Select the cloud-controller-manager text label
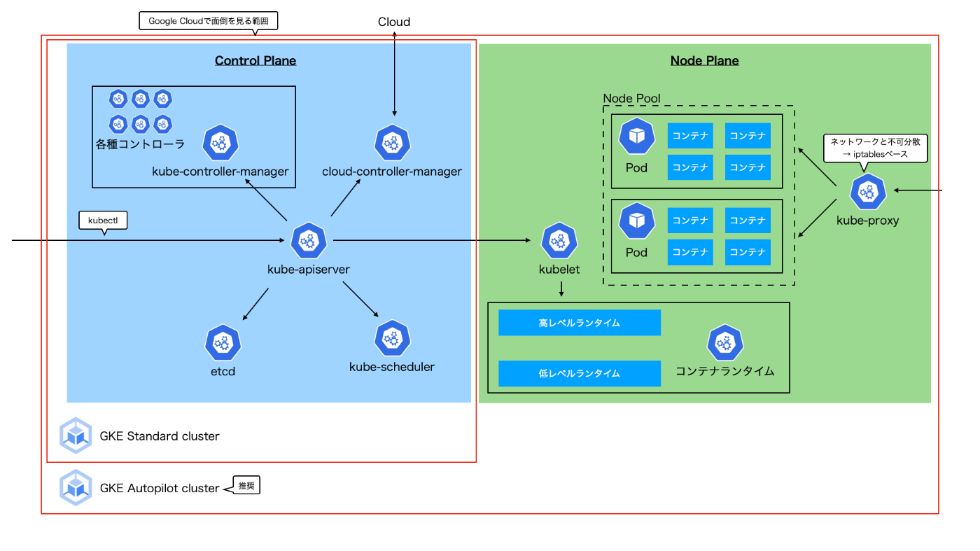 click(392, 172)
